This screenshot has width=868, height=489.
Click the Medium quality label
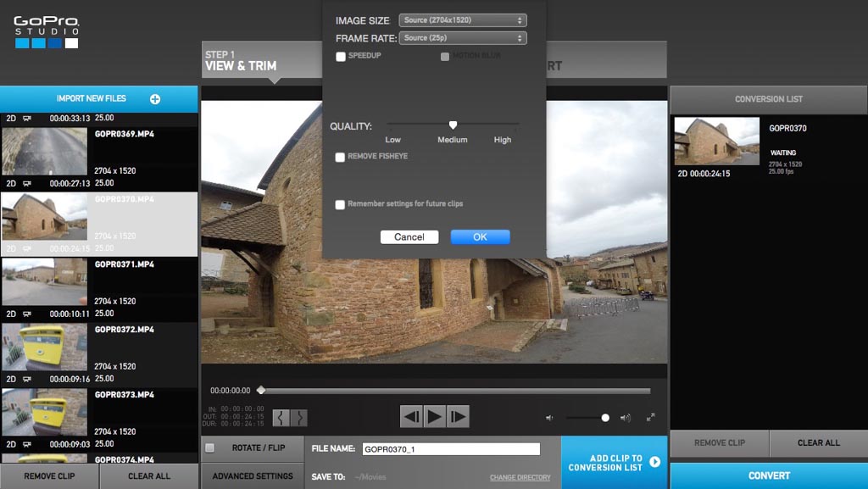point(453,140)
